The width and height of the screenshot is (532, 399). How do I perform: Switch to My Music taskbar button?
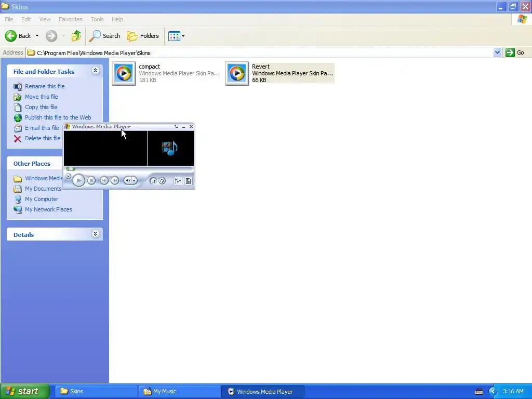(179, 391)
